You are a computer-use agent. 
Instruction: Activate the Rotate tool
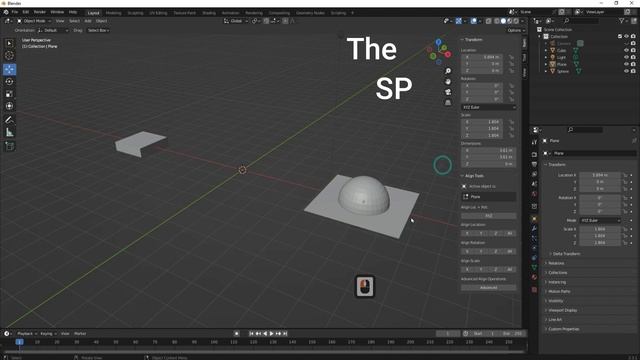click(9, 82)
